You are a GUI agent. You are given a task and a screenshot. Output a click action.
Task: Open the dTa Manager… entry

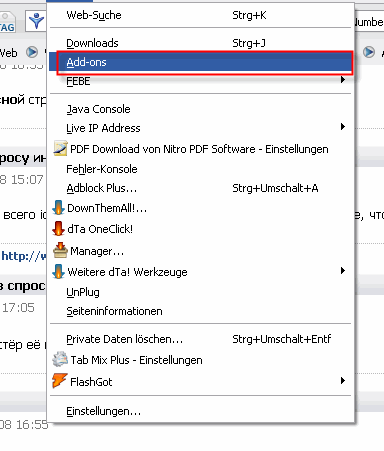pyautogui.click(x=200, y=251)
